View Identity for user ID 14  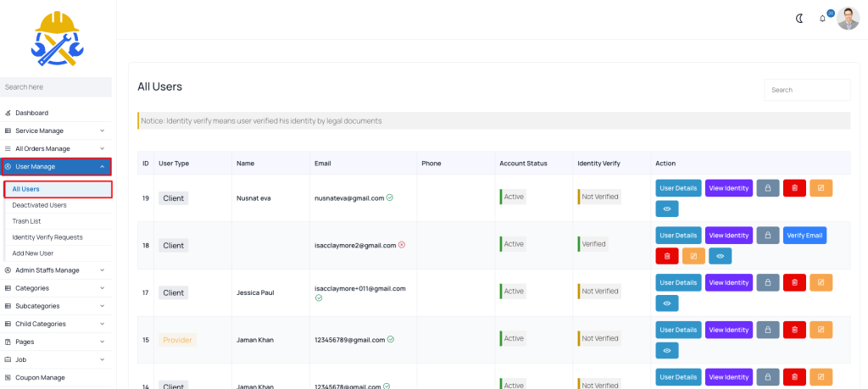(x=729, y=377)
